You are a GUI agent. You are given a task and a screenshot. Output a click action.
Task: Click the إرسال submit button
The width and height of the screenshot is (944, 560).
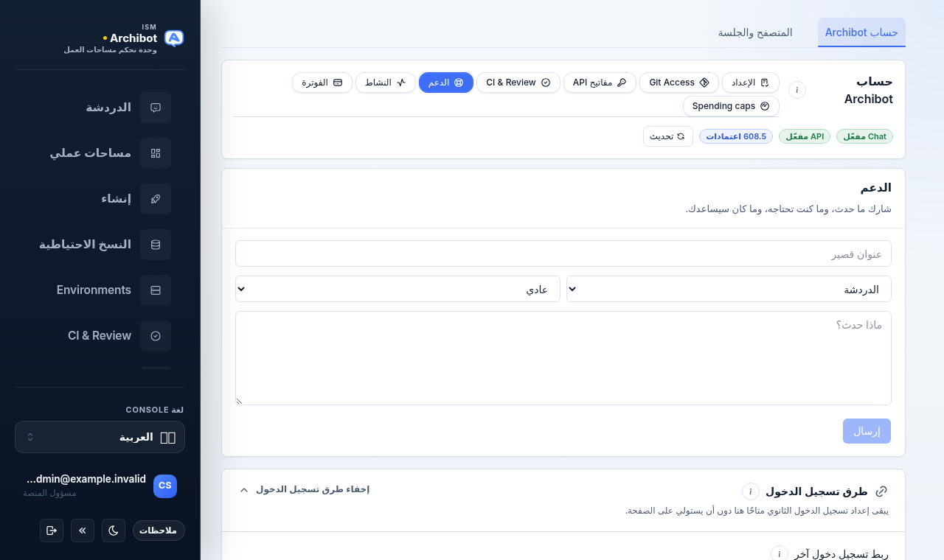[x=867, y=431]
